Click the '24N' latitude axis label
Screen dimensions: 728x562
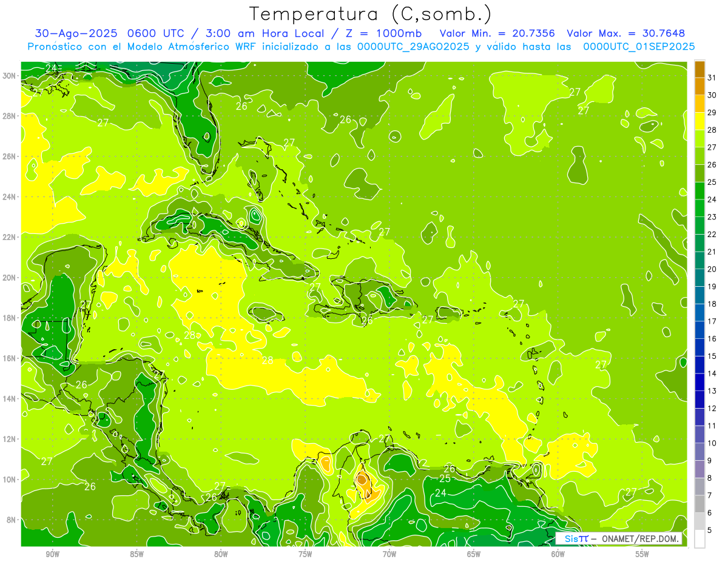click(x=10, y=196)
